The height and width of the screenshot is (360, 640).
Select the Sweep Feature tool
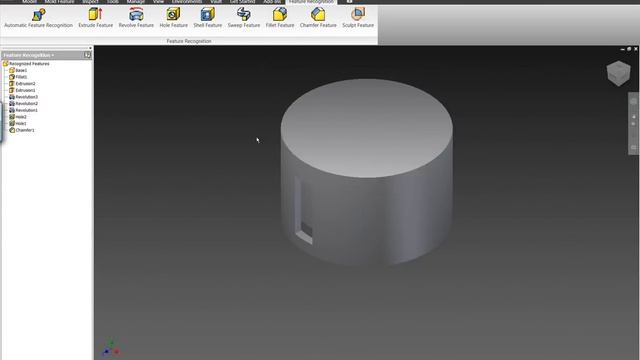(244, 18)
